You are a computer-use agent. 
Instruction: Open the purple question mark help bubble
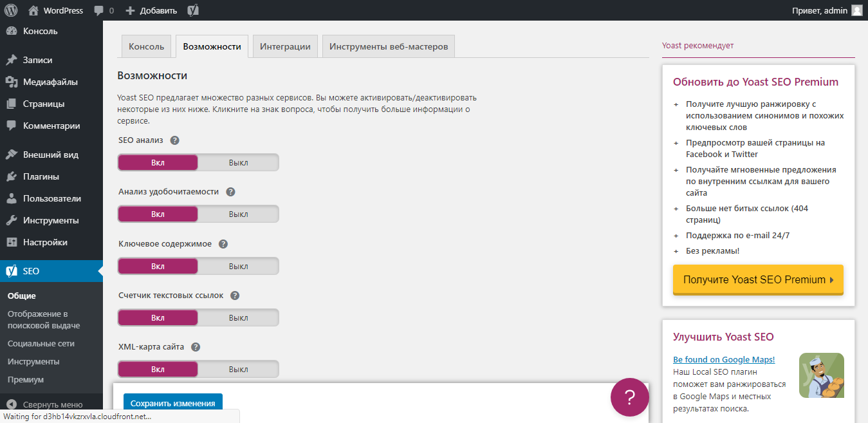tap(629, 397)
